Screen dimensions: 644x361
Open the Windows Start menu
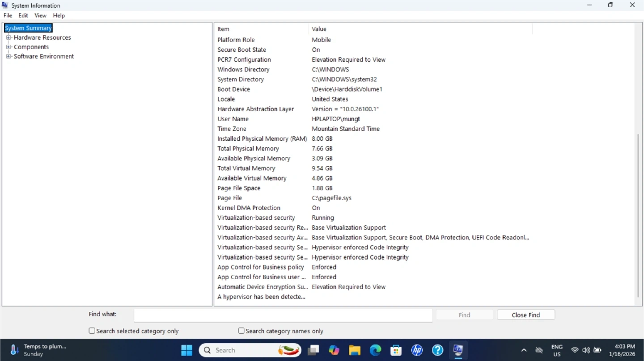186,350
